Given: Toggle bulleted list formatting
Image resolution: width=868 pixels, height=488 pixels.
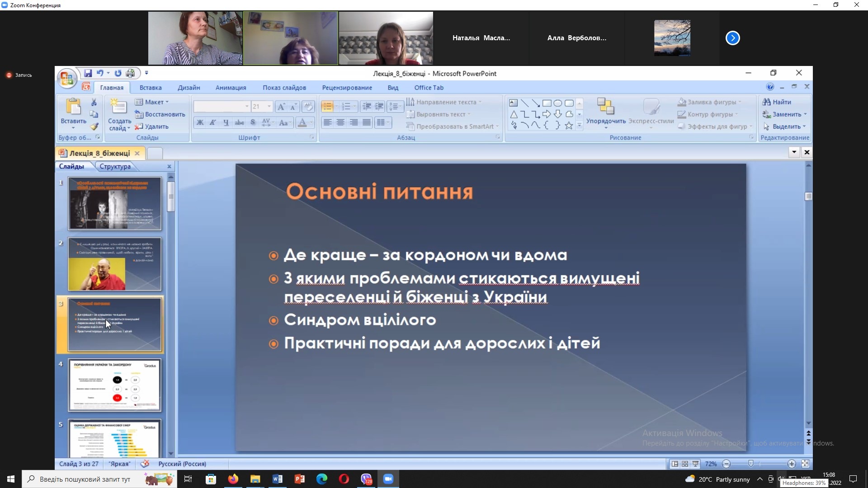Looking at the screenshot, I should (x=327, y=107).
